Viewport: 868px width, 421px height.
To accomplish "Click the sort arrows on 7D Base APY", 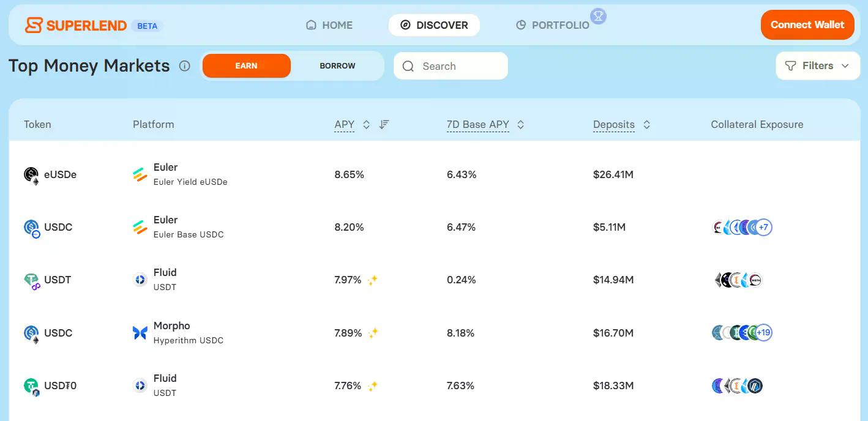I will coord(520,124).
